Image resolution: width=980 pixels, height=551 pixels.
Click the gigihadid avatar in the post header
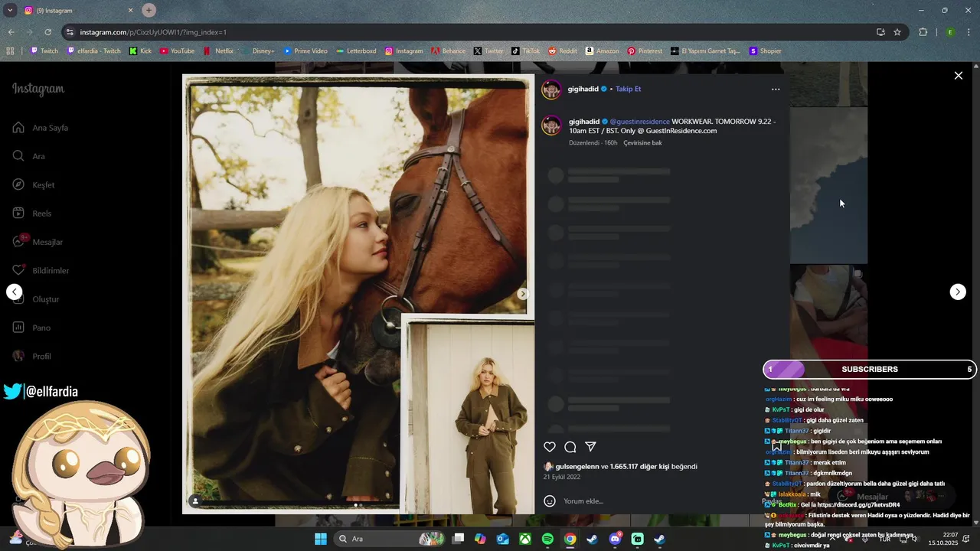tap(551, 89)
